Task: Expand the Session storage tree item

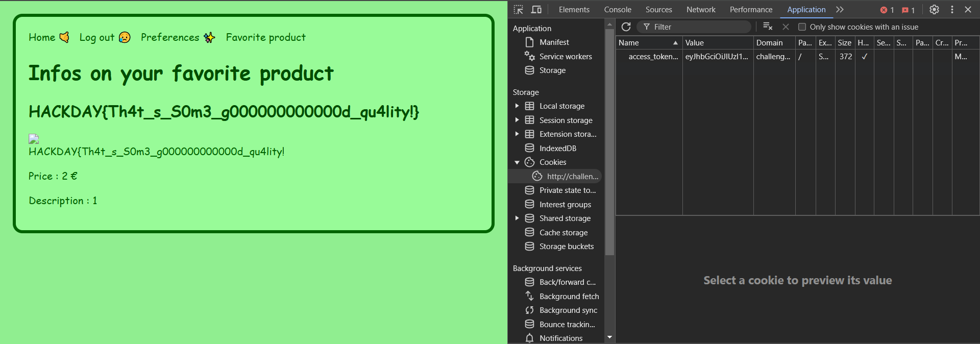Action: pyautogui.click(x=517, y=120)
